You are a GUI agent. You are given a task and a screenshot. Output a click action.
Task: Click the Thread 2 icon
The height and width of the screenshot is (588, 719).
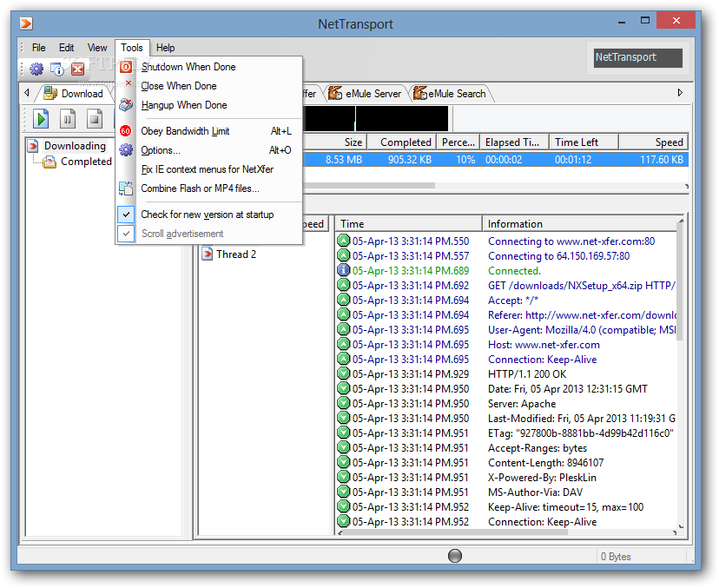coord(208,254)
